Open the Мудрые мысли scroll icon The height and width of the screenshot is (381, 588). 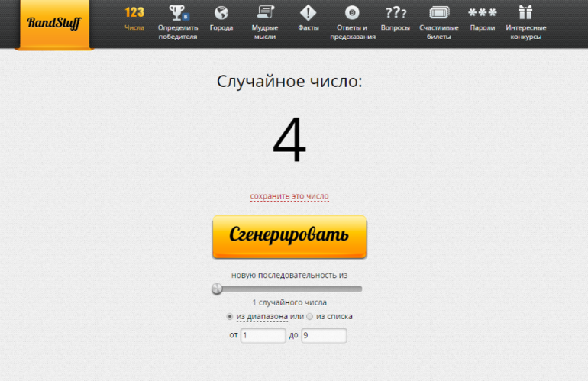[265, 13]
